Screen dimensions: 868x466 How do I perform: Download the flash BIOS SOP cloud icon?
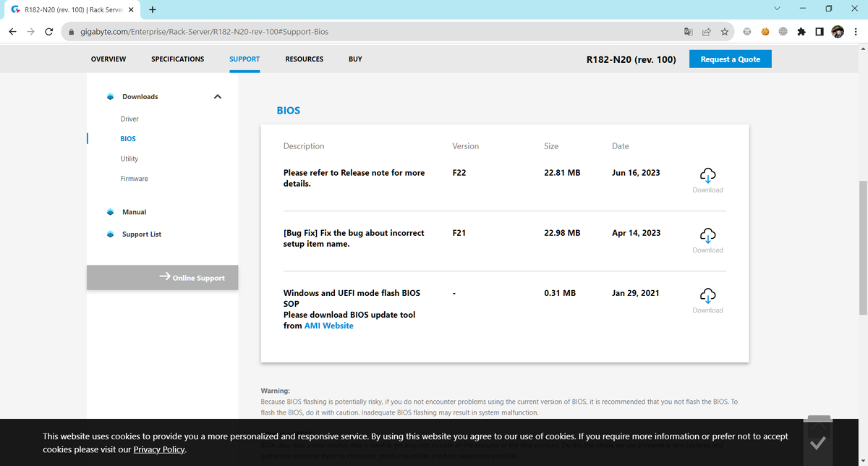point(707,295)
